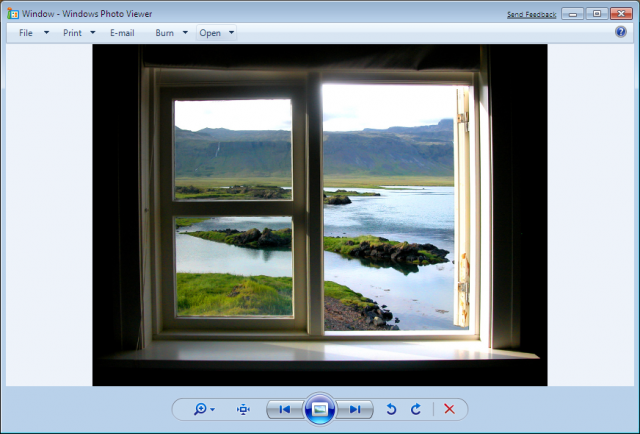The height and width of the screenshot is (434, 640).
Task: Click the Open menu
Action: [210, 33]
